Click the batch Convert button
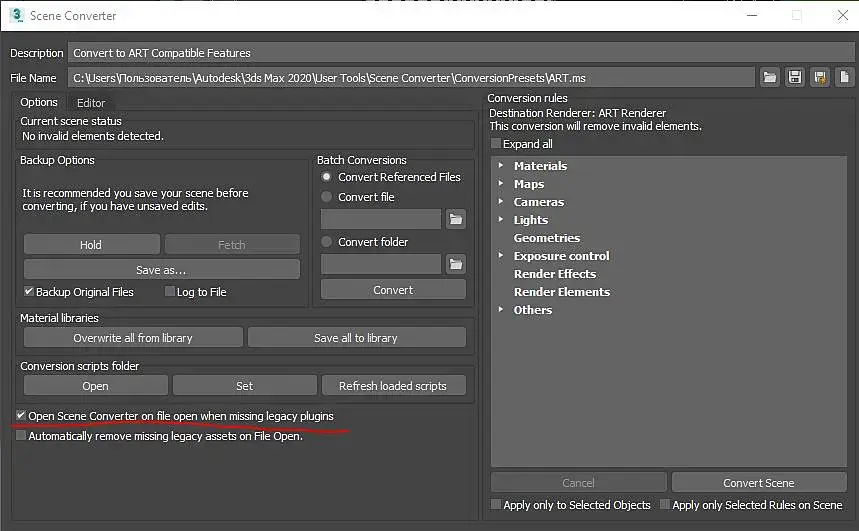The image size is (859, 531). point(393,289)
